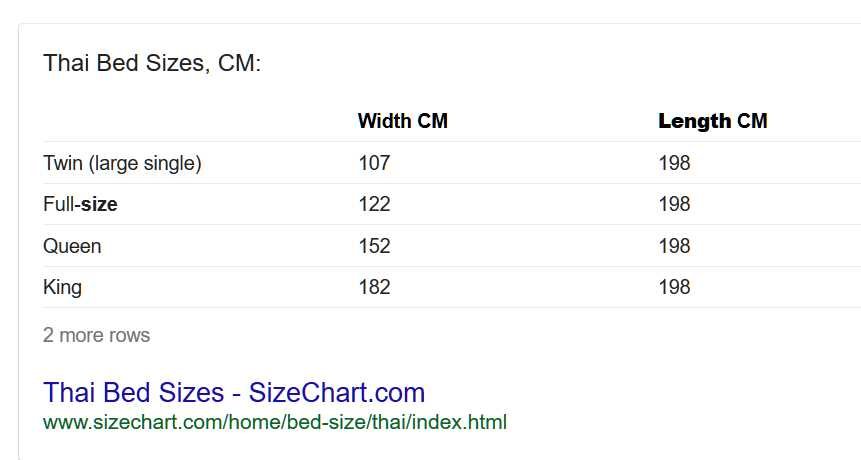The height and width of the screenshot is (460, 861).
Task: Select the 'Length CM' column header
Action: [x=713, y=121]
